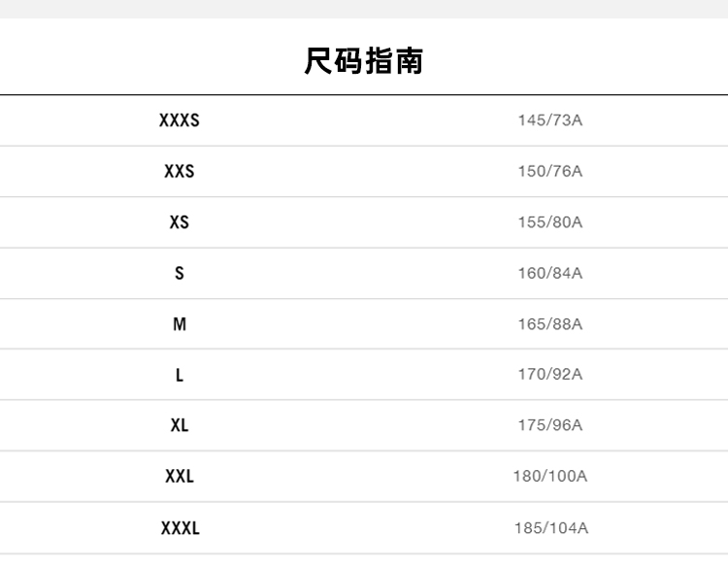Click the gray strip above the size guide
Screen dimensions: 728x569
(x=364, y=9)
